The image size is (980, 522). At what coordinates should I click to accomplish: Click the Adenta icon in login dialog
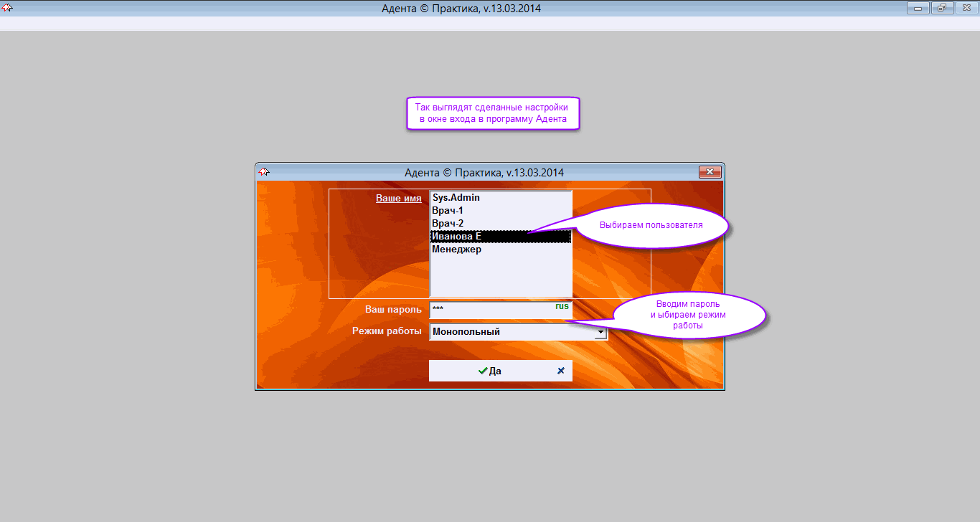[264, 172]
